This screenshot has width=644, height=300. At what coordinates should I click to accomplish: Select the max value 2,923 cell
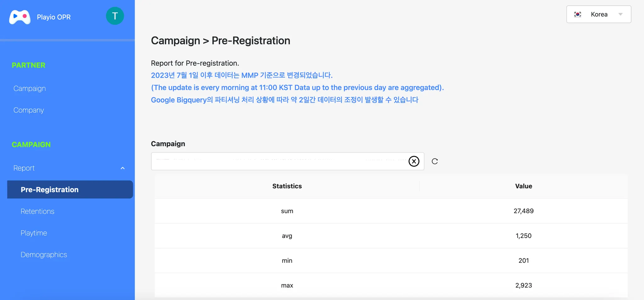(524, 286)
